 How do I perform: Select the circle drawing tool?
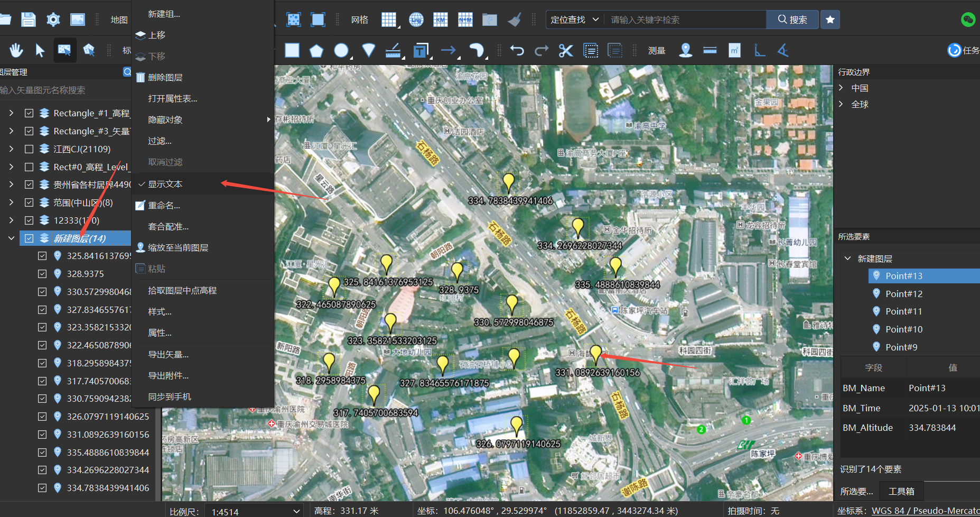(341, 50)
